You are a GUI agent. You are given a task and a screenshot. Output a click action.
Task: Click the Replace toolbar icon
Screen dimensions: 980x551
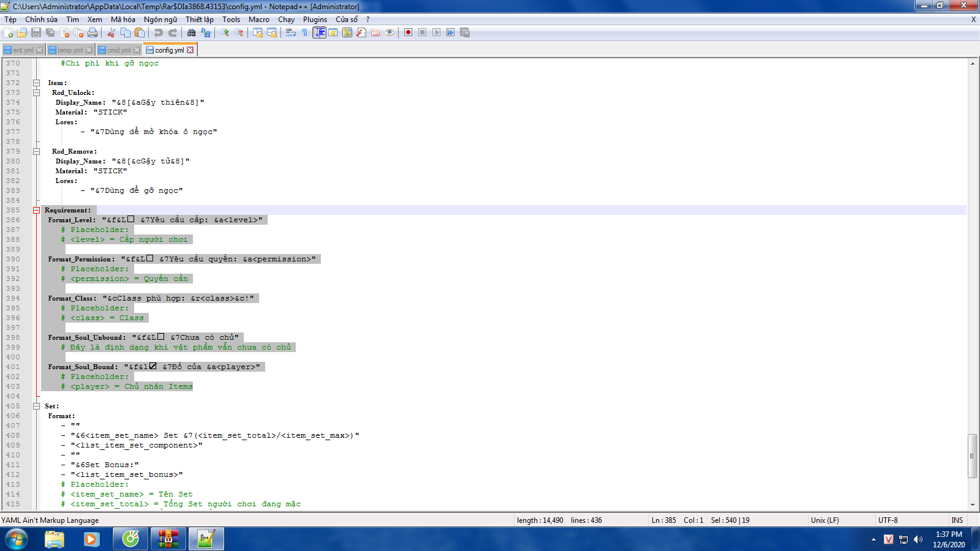pos(206,32)
